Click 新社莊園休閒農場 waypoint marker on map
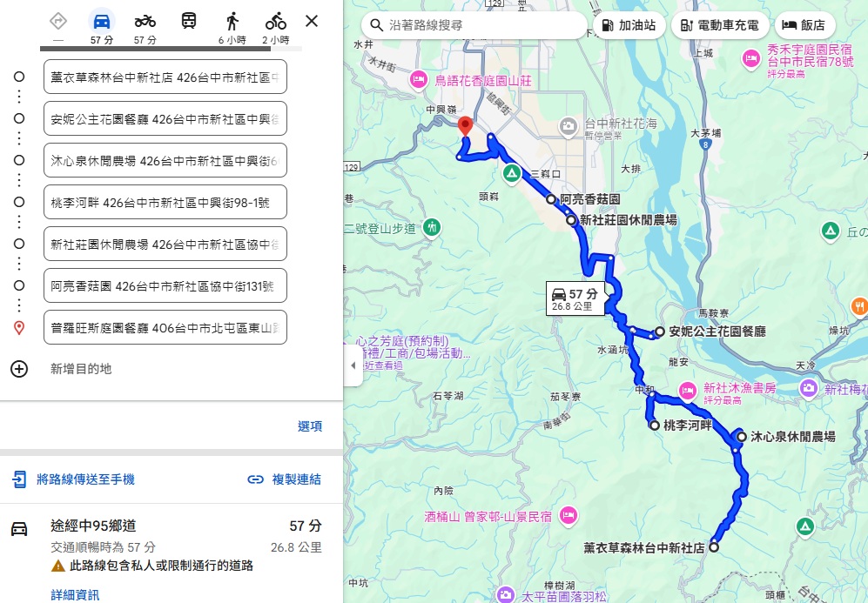Image resolution: width=868 pixels, height=603 pixels. coord(571,220)
